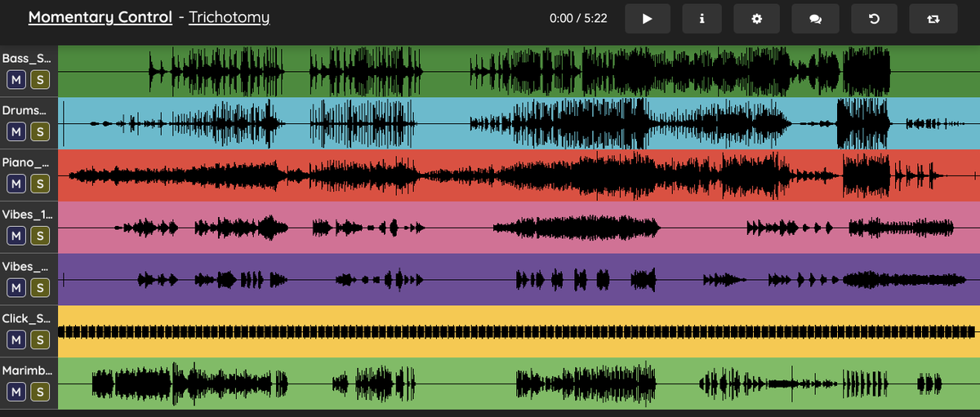Mute the Piano track
Screen dimensions: 980x417
coord(16,184)
